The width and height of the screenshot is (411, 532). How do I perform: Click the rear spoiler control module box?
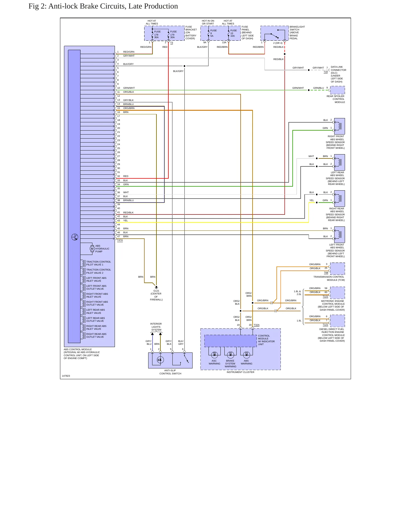337,90
